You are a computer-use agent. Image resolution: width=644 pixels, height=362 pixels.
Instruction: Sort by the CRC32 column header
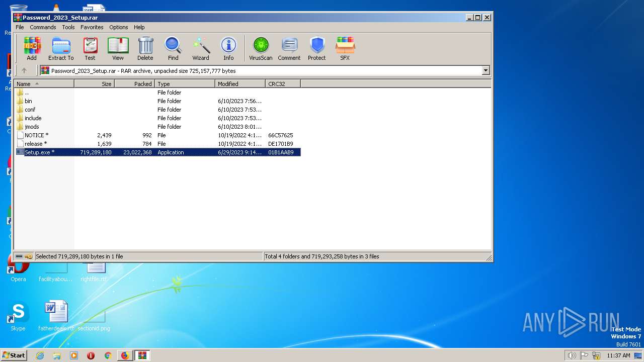pyautogui.click(x=283, y=84)
